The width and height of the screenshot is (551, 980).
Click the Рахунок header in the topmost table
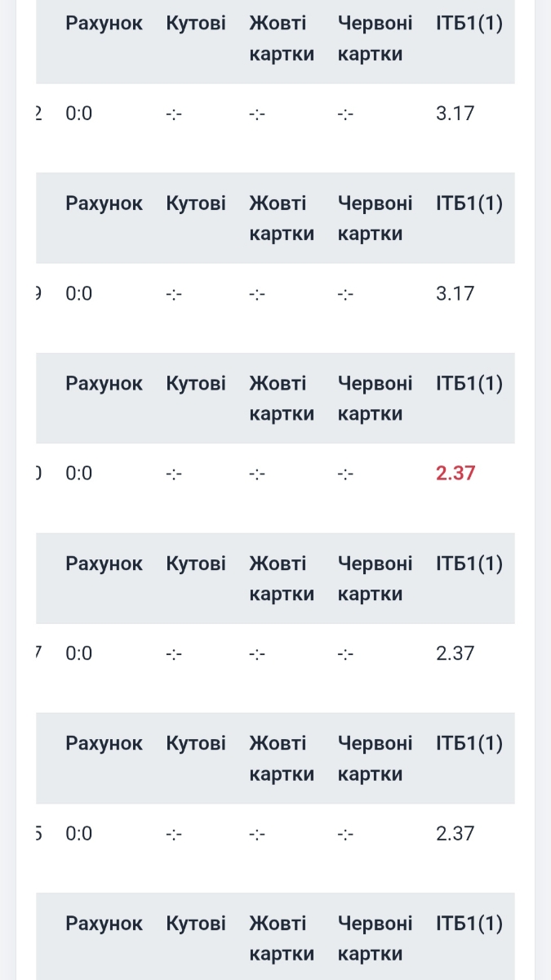104,23
